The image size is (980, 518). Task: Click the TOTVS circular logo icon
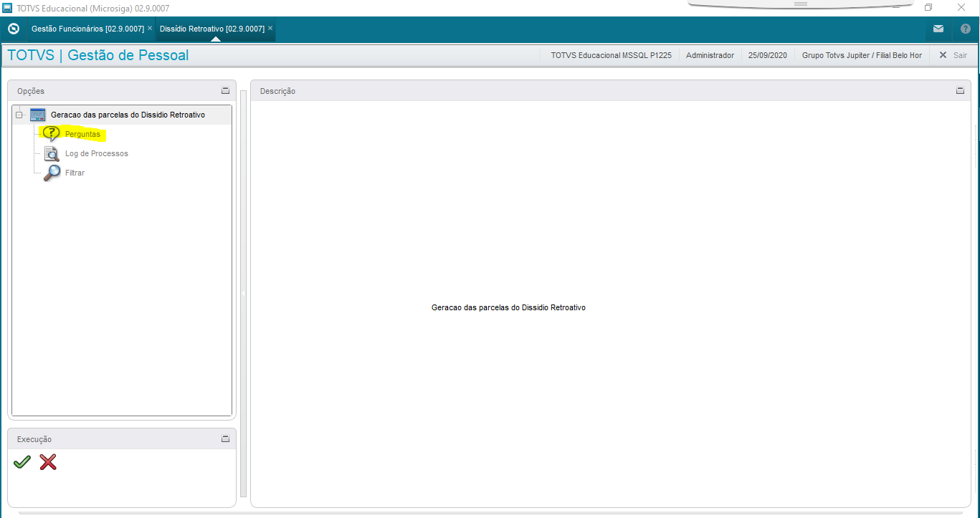pos(13,29)
